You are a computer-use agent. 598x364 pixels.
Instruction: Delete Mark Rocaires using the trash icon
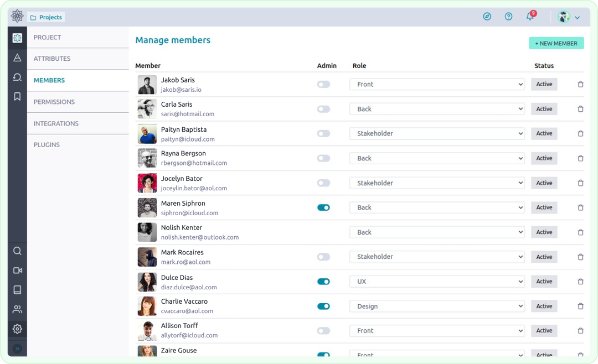[580, 257]
